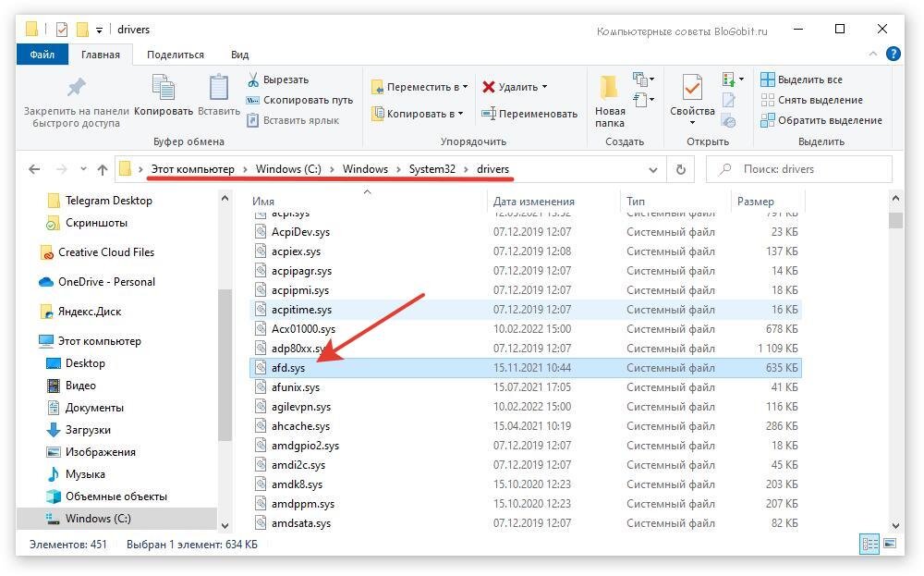Switch to the Вид tab
The image size is (924, 576).
click(x=239, y=55)
